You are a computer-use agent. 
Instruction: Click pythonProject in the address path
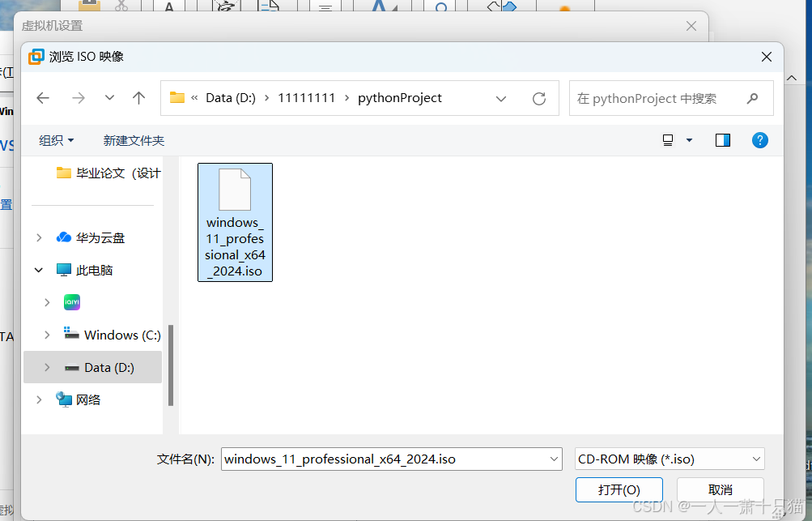(x=400, y=98)
